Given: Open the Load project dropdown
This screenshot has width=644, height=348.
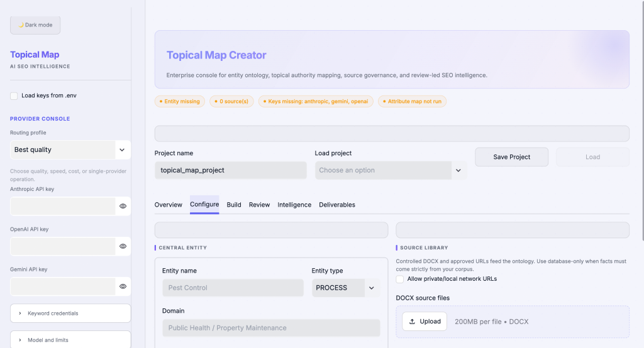Looking at the screenshot, I should (391, 170).
